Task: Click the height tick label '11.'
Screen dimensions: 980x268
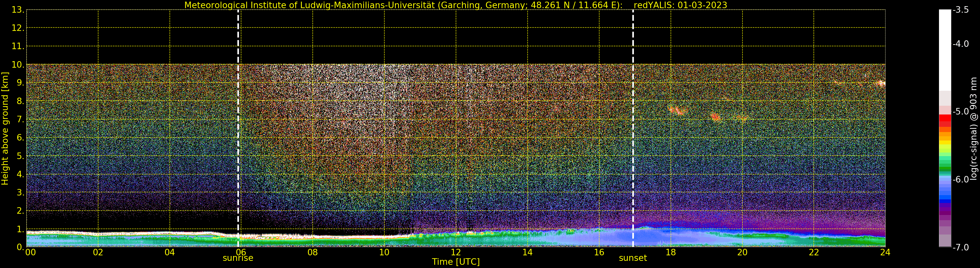Action: point(18,47)
